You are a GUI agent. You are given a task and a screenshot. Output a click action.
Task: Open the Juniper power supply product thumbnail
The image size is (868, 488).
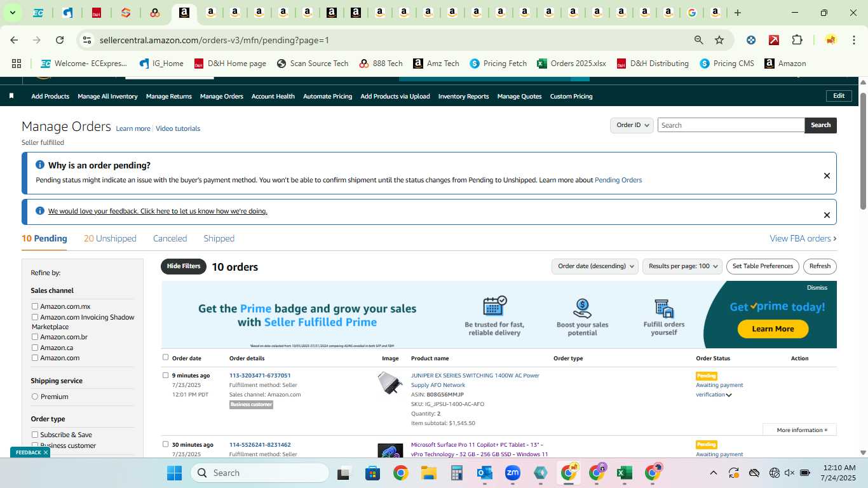(390, 383)
